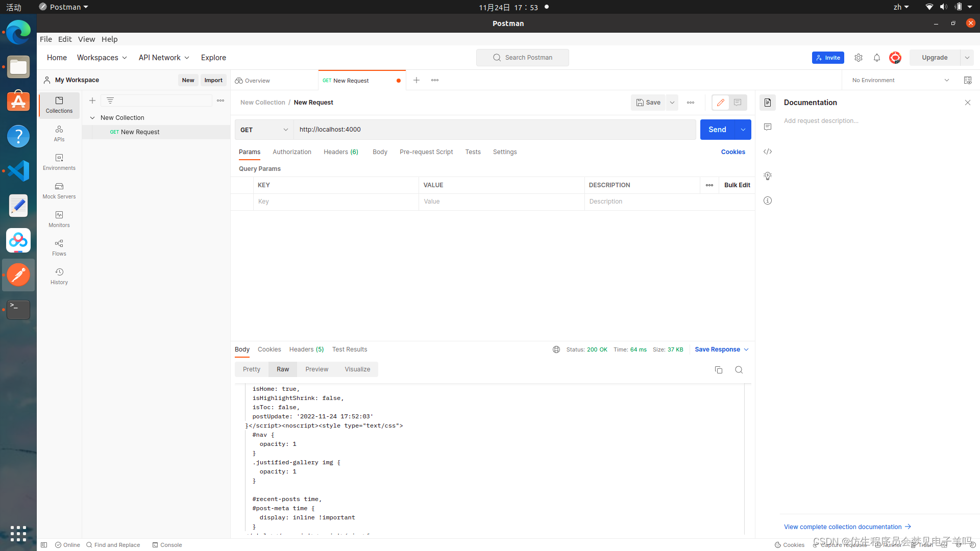Open collections view more options menu

220,101
